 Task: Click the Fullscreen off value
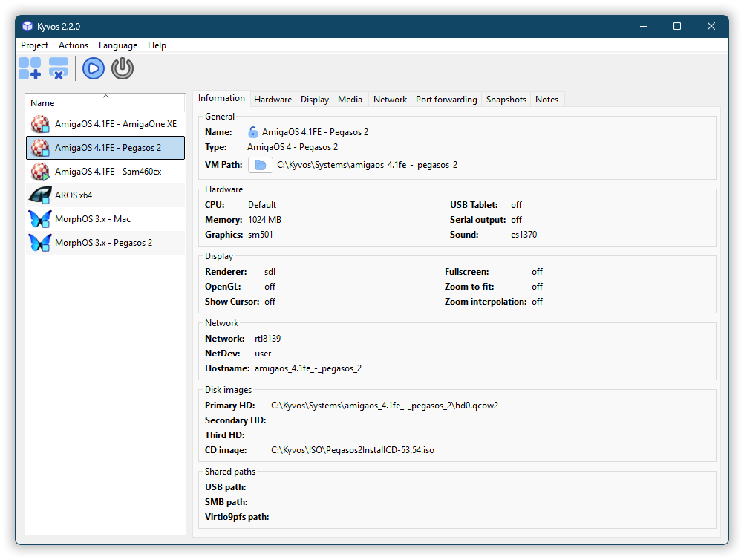pyautogui.click(x=537, y=271)
